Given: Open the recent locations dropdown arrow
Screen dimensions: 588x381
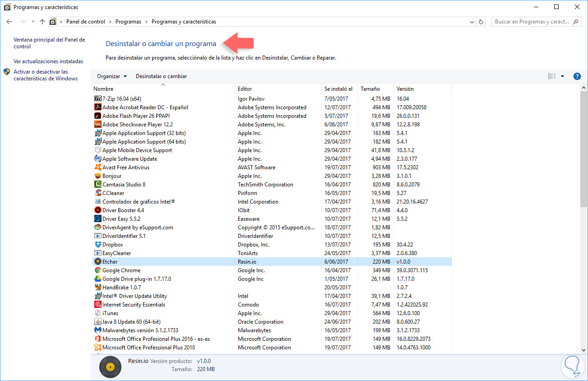Looking at the screenshot, I should click(33, 22).
